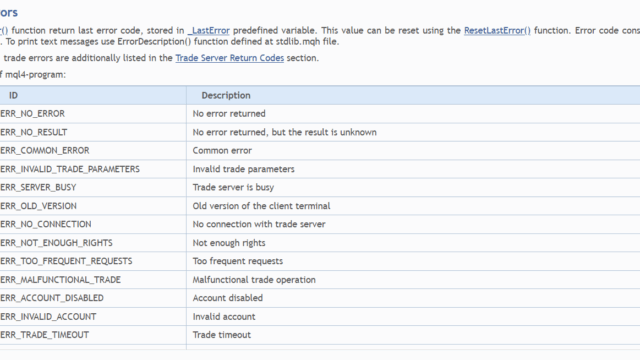Click the partially visible function link
The image size is (640, 360).
(4, 31)
